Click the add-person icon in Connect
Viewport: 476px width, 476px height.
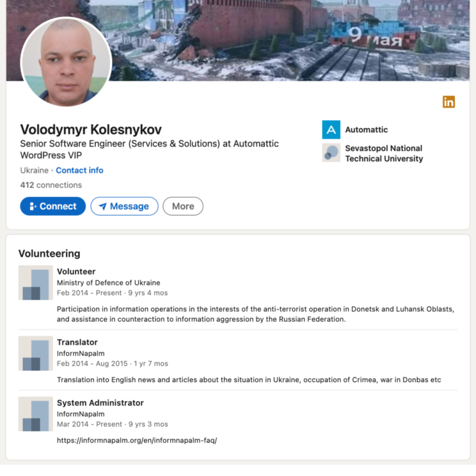tap(33, 207)
